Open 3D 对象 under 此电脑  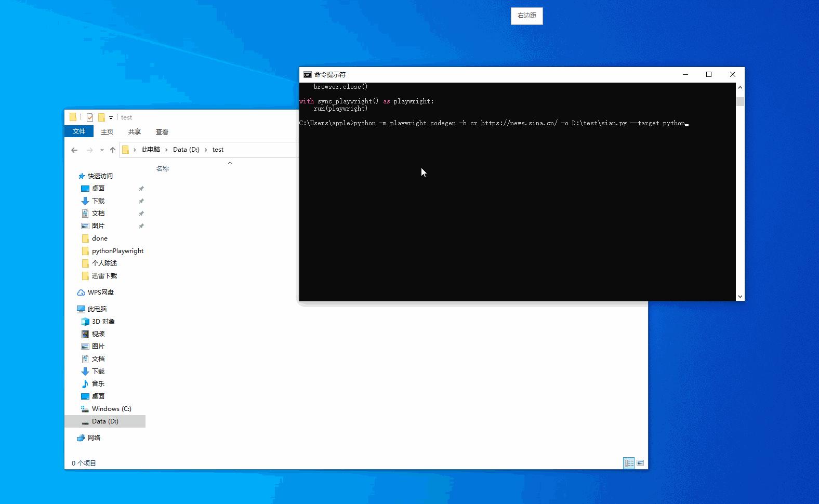point(103,322)
